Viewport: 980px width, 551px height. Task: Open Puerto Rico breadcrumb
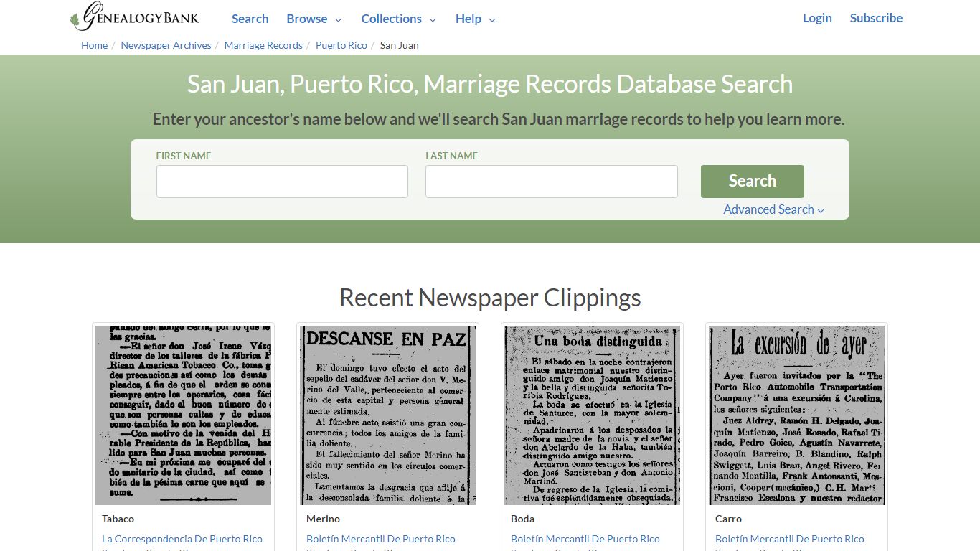click(x=341, y=45)
